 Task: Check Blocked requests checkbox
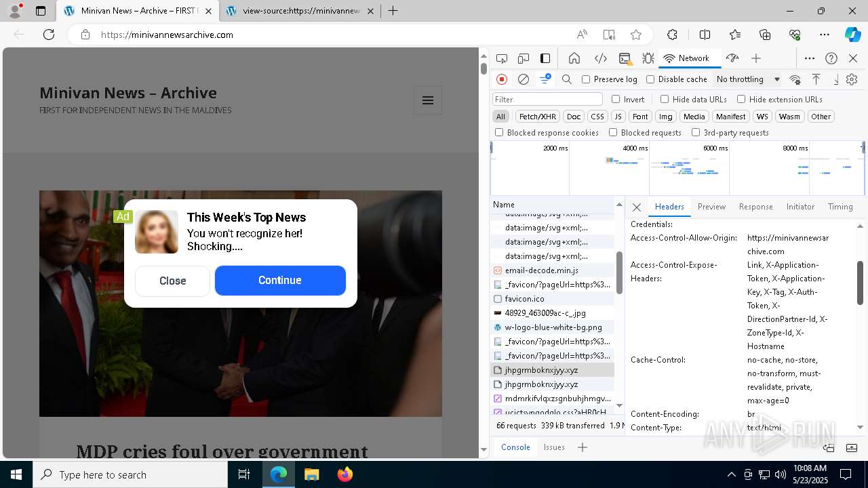pos(613,133)
